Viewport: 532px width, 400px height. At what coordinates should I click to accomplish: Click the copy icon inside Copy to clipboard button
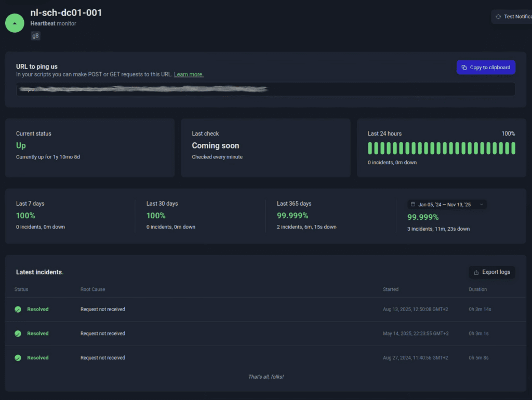[465, 67]
